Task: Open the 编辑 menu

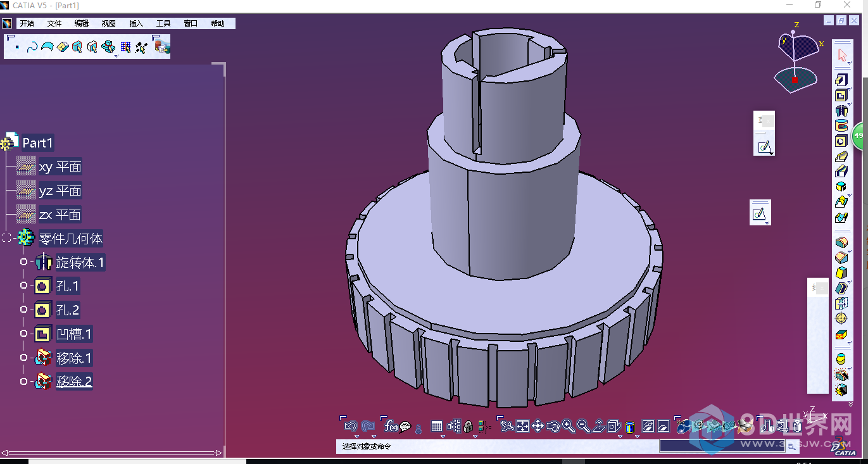Action: [82, 23]
